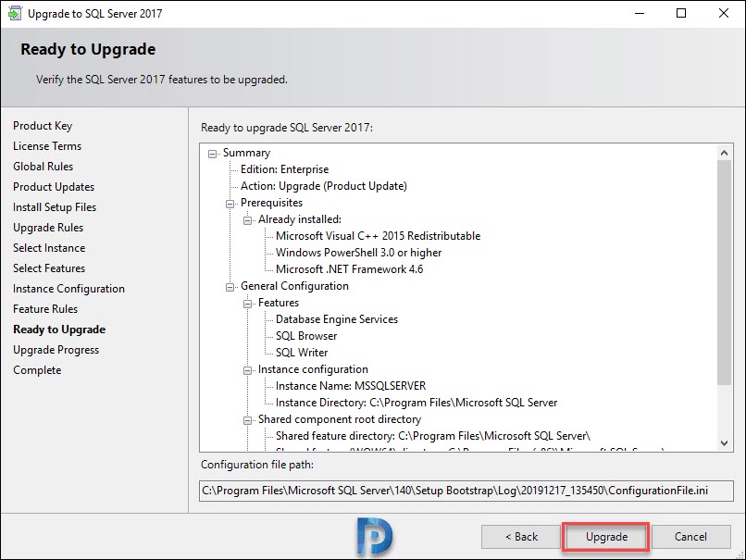Select the Action: Upgrade (Product Update) row

coord(324,186)
